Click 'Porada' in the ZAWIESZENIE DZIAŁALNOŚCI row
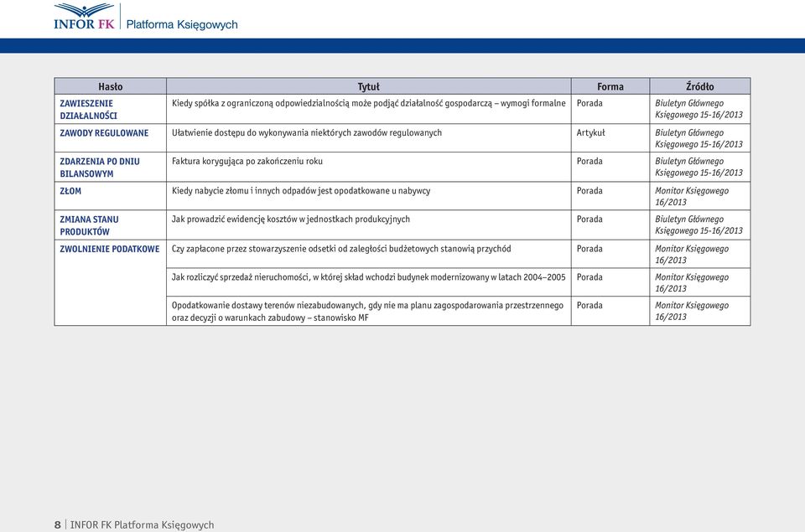 click(589, 103)
